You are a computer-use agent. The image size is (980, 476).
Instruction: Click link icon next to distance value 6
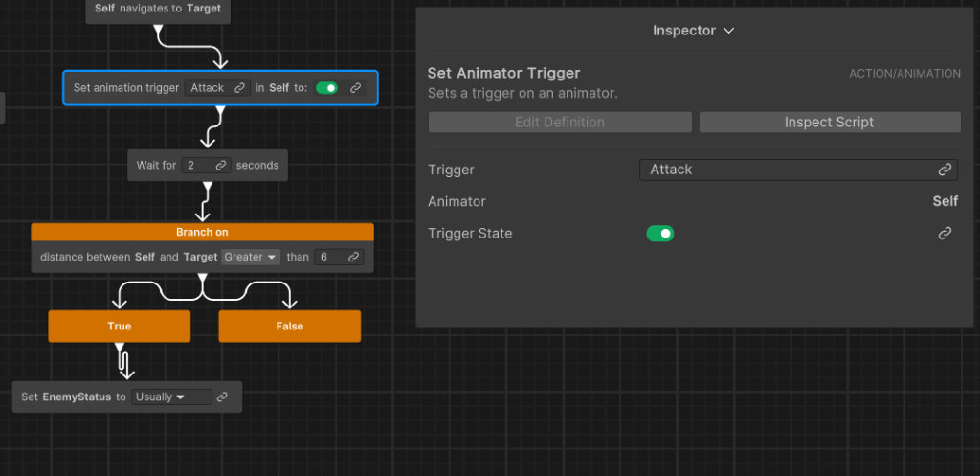click(353, 257)
